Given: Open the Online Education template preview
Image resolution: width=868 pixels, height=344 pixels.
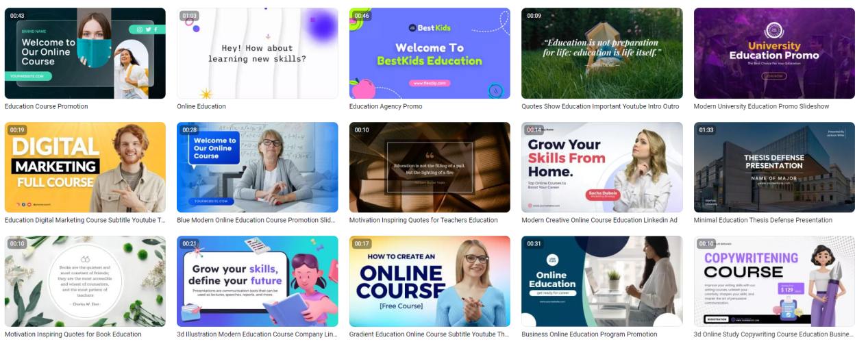Looking at the screenshot, I should [x=258, y=53].
